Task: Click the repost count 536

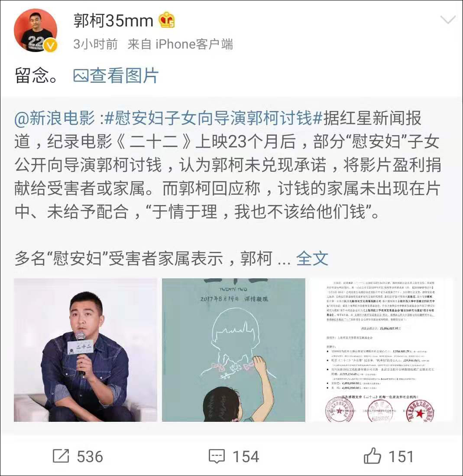Action: click(x=90, y=456)
